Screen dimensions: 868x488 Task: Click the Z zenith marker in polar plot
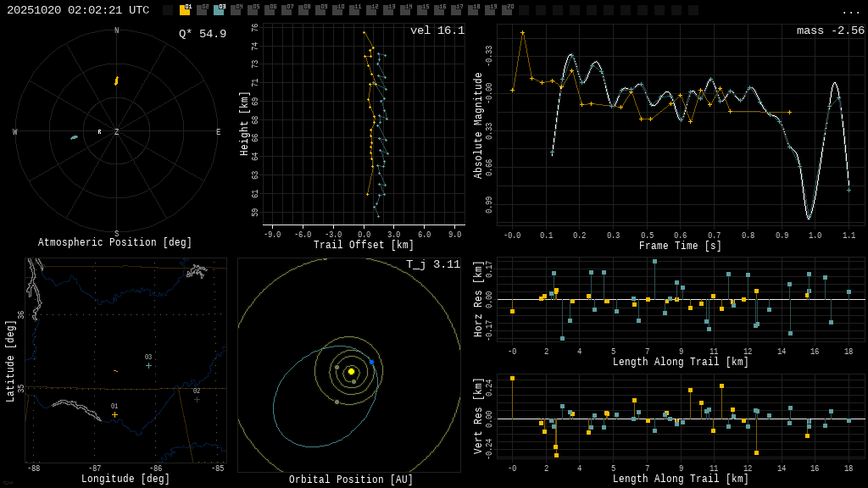tap(117, 132)
